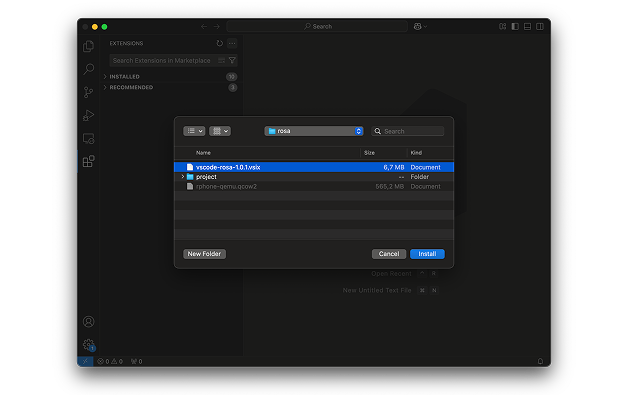The image size is (628, 395).
Task: Click the Recommended count badge
Action: pos(233,87)
